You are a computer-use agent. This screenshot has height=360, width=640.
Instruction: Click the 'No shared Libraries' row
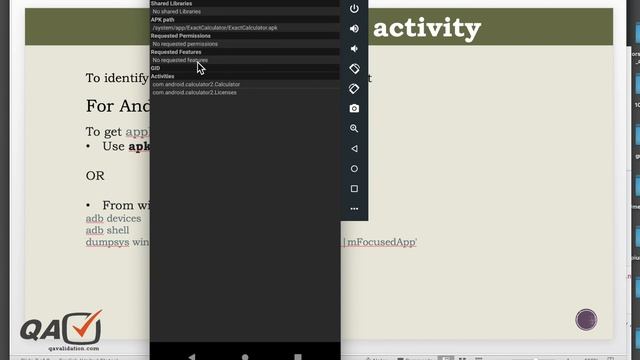tap(244, 11)
